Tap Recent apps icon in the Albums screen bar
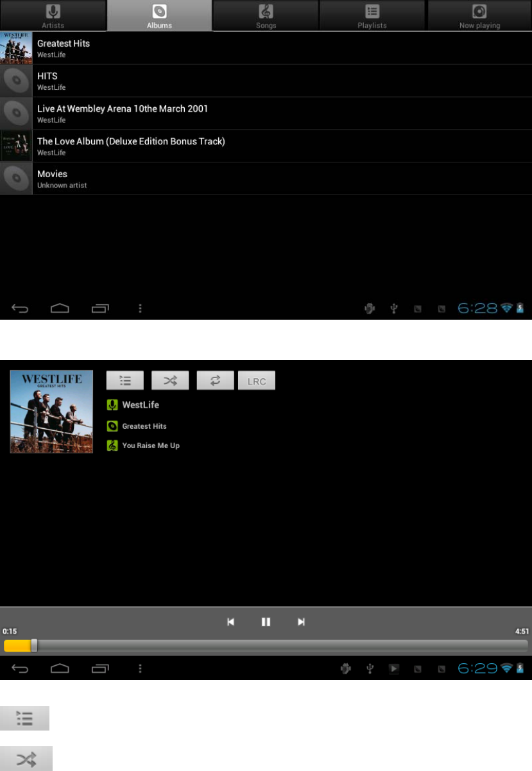 click(x=100, y=309)
